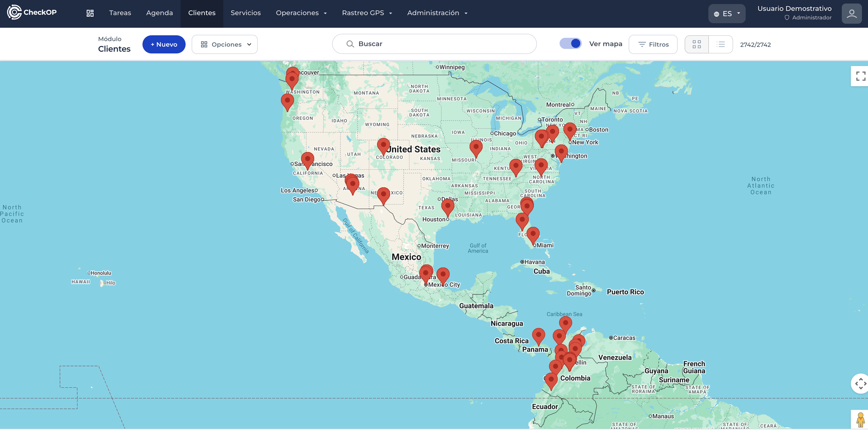
Task: Click the Street View pegman icon
Action: [x=860, y=420]
